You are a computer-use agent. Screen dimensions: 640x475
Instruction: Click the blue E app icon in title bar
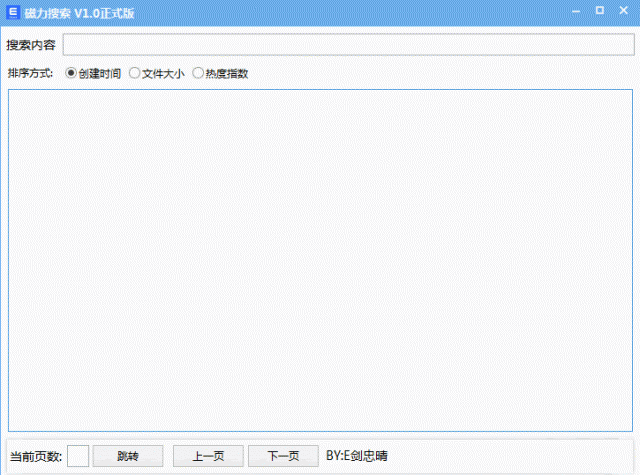tap(12, 11)
